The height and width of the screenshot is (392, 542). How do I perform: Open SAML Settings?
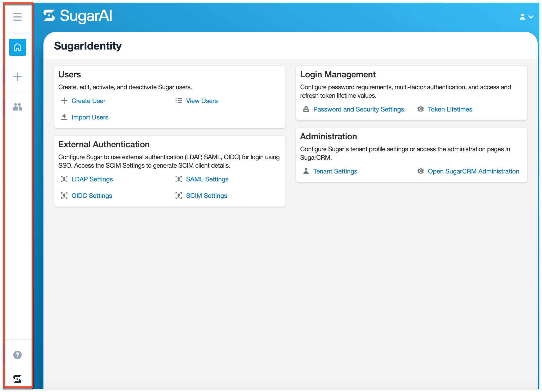point(207,179)
